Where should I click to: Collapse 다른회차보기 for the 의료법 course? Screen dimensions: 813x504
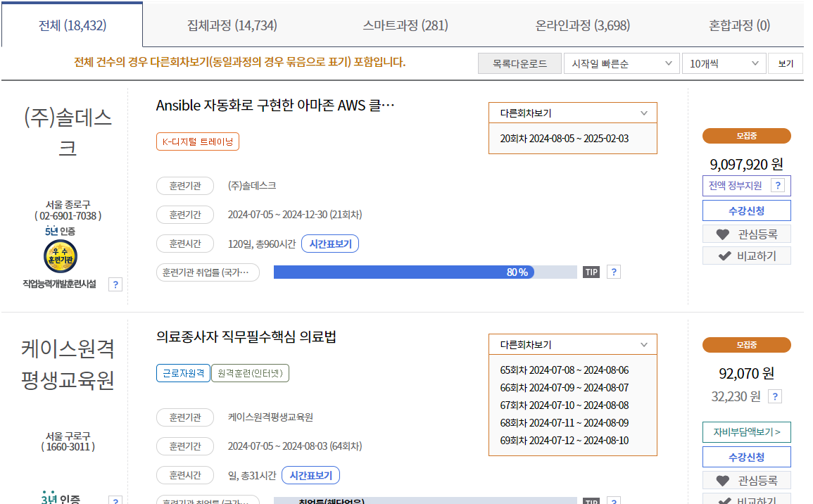click(x=572, y=344)
